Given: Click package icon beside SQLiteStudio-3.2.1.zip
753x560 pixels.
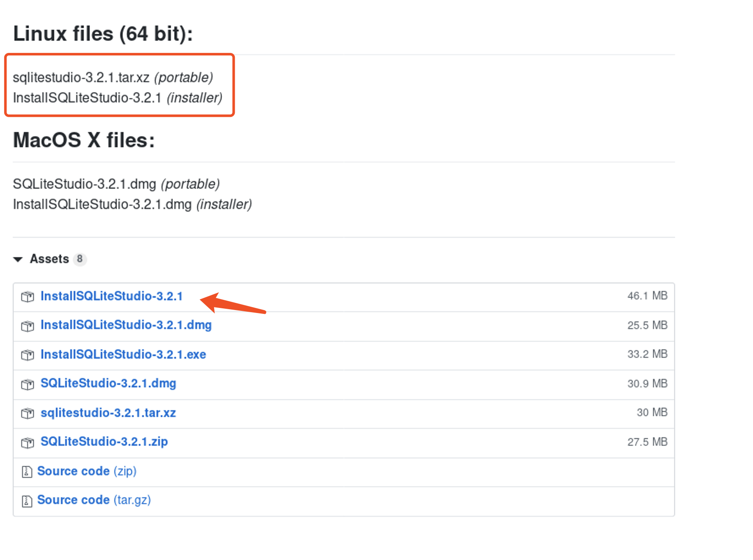Looking at the screenshot, I should coord(27,443).
